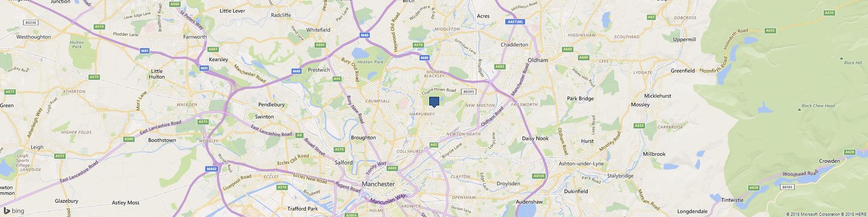
Task: Click the Westhoughton town label
Action: (x=33, y=37)
